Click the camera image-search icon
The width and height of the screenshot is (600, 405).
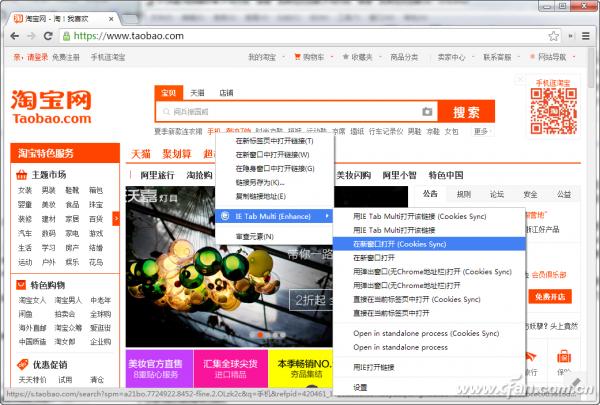coord(427,111)
